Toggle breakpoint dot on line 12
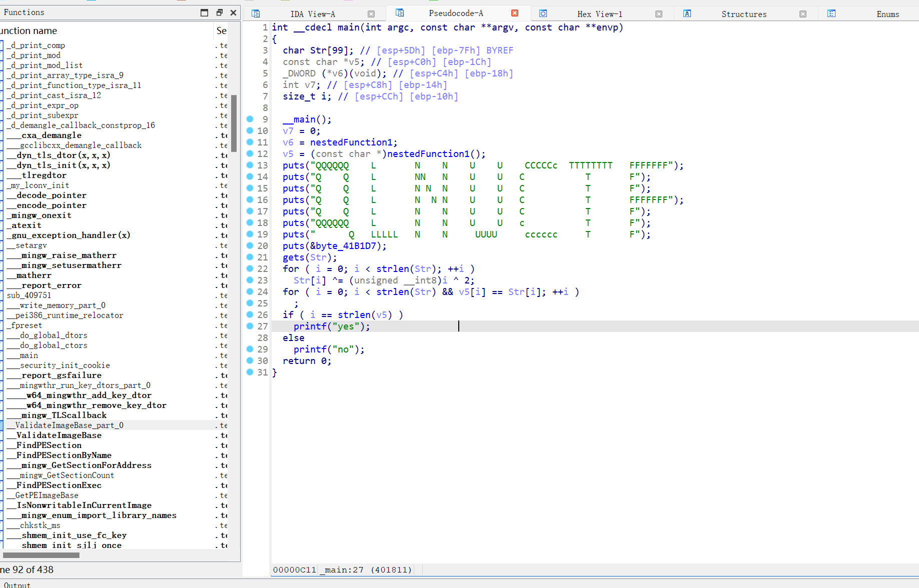 pyautogui.click(x=250, y=153)
